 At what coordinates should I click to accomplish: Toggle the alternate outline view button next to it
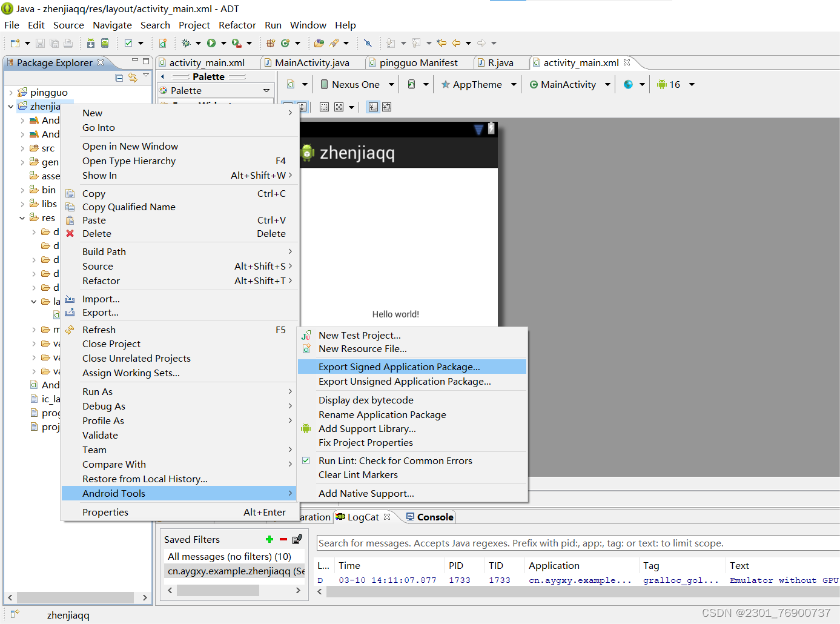pyautogui.click(x=387, y=107)
